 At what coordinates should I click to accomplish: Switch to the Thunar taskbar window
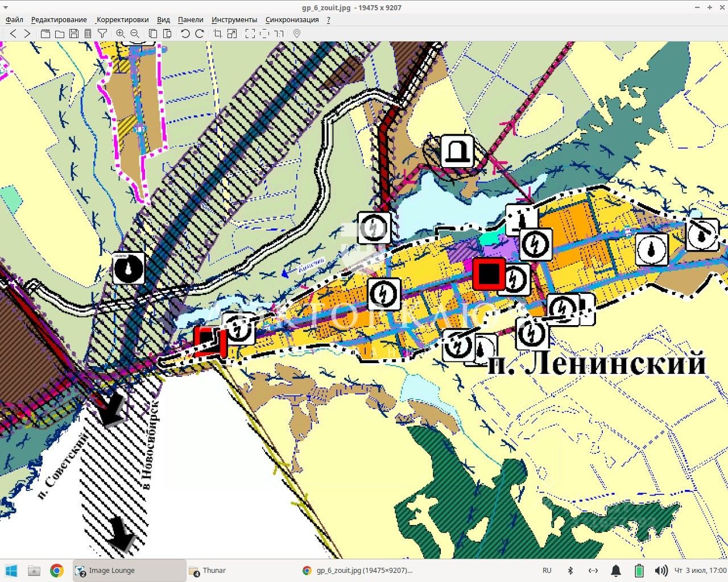(x=243, y=571)
